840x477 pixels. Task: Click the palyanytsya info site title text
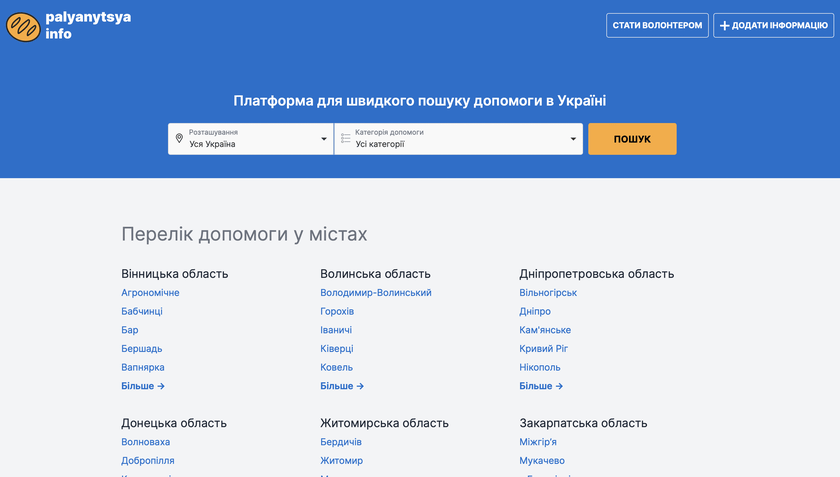pos(88,25)
